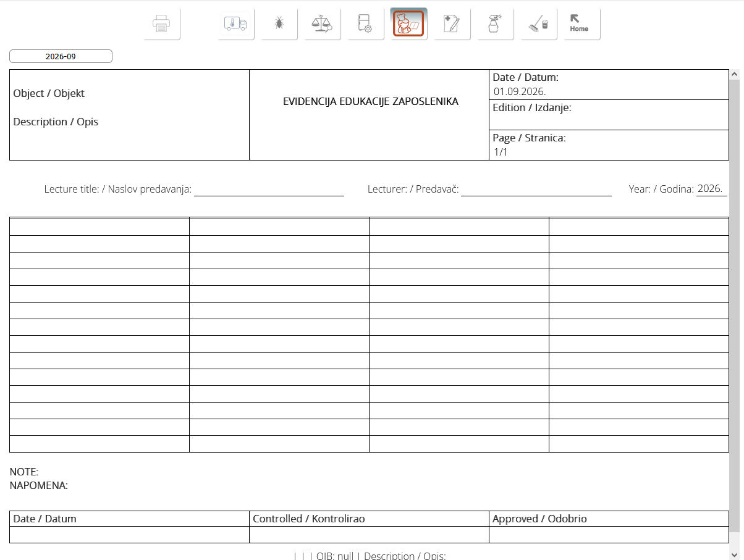Open the 2026-09 month selector
Screen dimensions: 744x560
pos(61,56)
